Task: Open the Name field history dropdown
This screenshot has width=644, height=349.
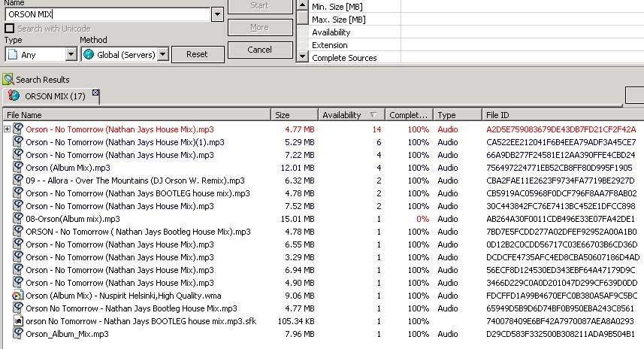Action: click(x=217, y=14)
